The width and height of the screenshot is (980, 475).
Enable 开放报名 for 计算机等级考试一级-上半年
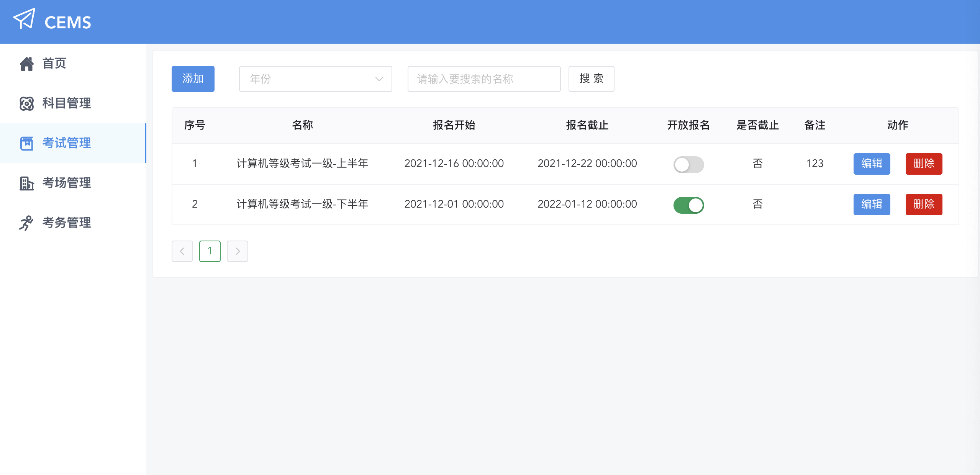coord(688,164)
